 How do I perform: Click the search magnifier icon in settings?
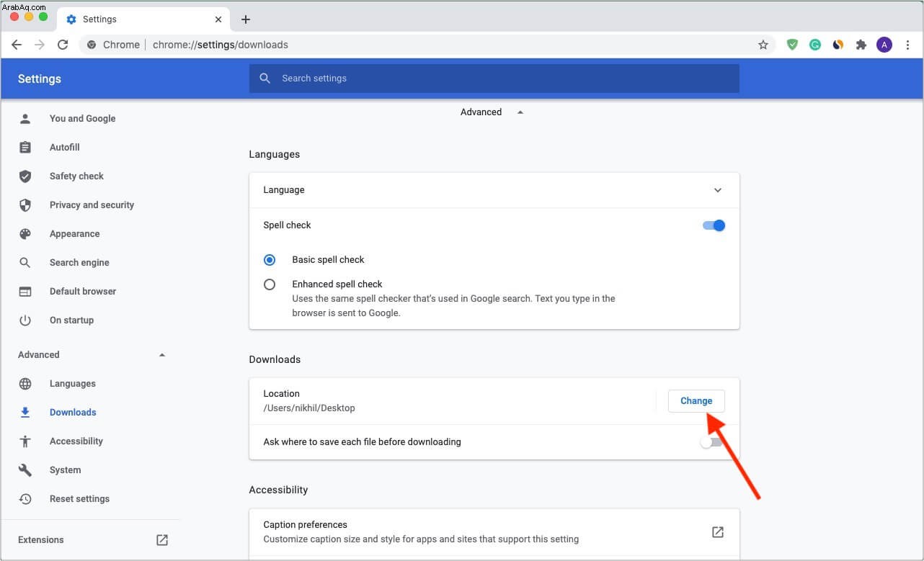click(265, 78)
